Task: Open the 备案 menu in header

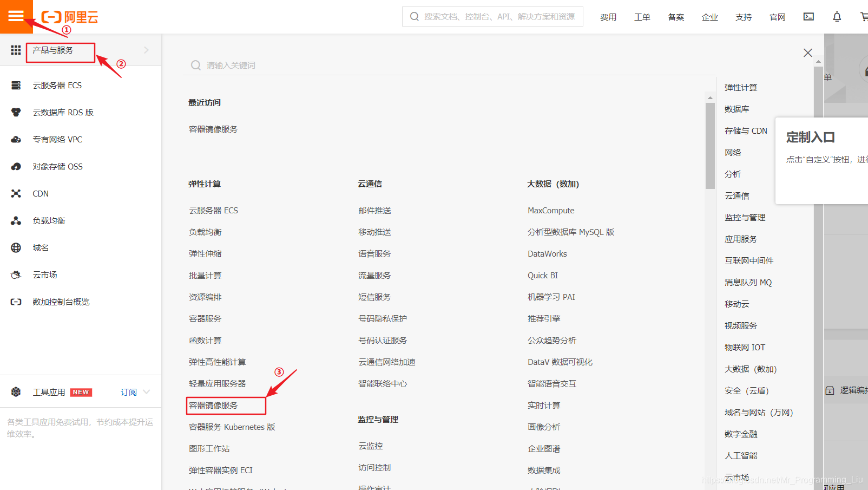Action: point(676,17)
